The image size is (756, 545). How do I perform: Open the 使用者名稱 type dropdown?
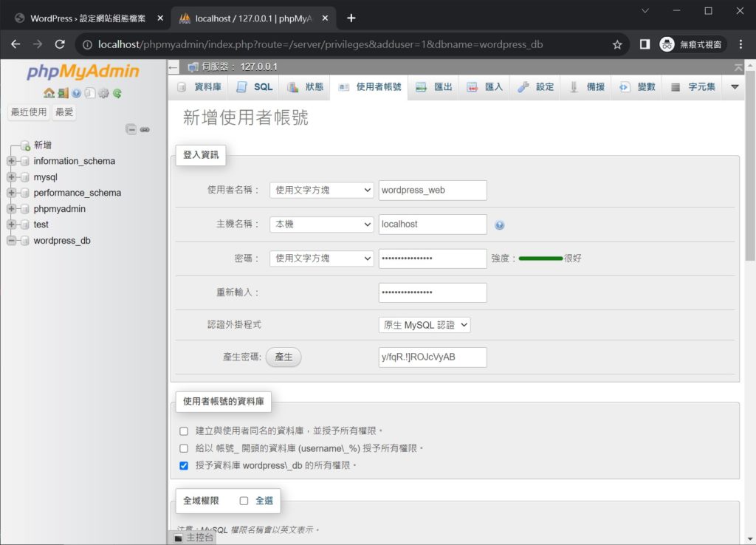coord(322,191)
